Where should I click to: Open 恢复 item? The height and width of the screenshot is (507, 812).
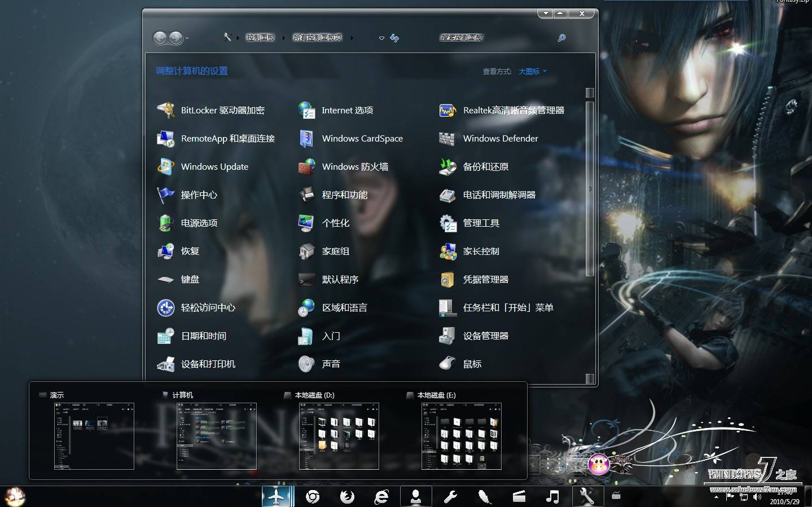178,251
